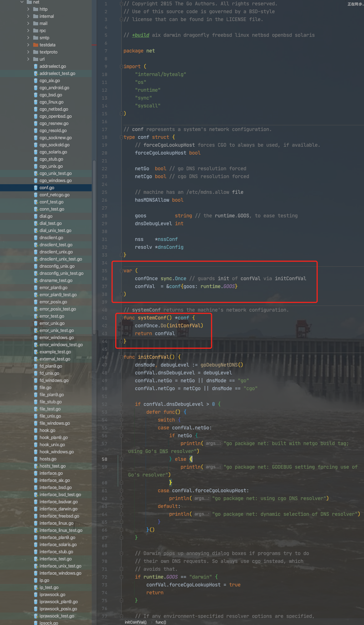Open dnsclient_unix.go from the file list
Viewport: 364px width, 625px height.
pyautogui.click(x=56, y=252)
